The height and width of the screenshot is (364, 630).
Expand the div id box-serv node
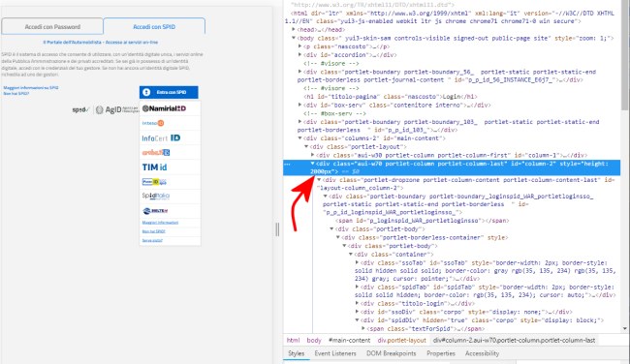tap(299, 105)
